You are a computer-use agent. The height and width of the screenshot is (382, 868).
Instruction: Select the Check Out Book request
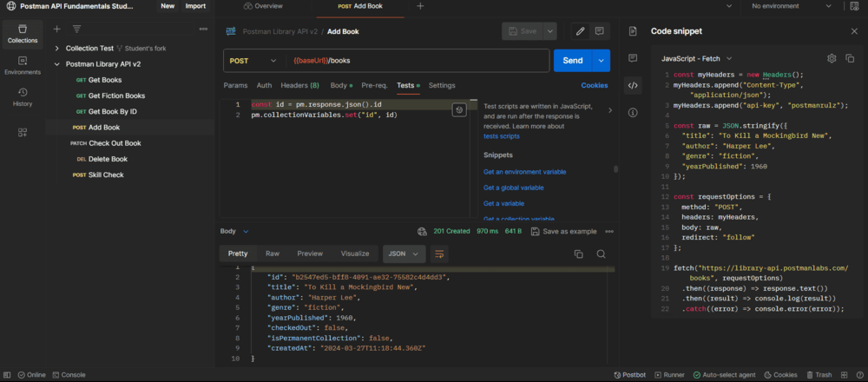pyautogui.click(x=115, y=143)
